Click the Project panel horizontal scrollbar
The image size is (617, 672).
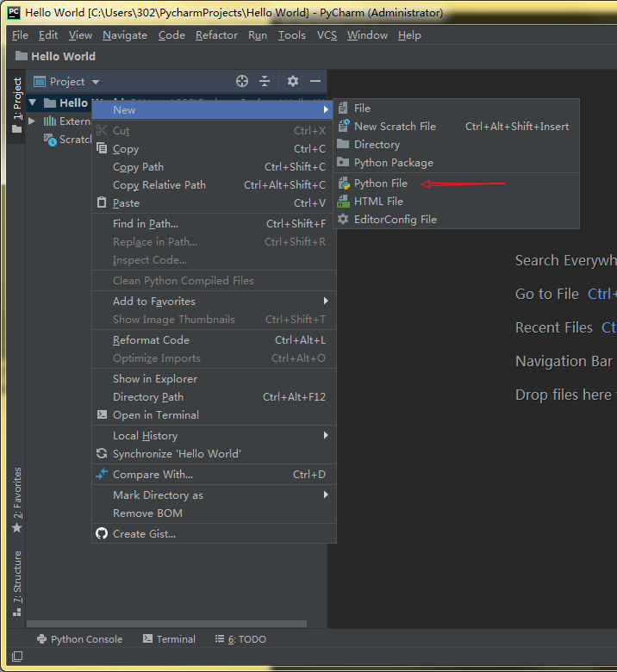click(167, 623)
